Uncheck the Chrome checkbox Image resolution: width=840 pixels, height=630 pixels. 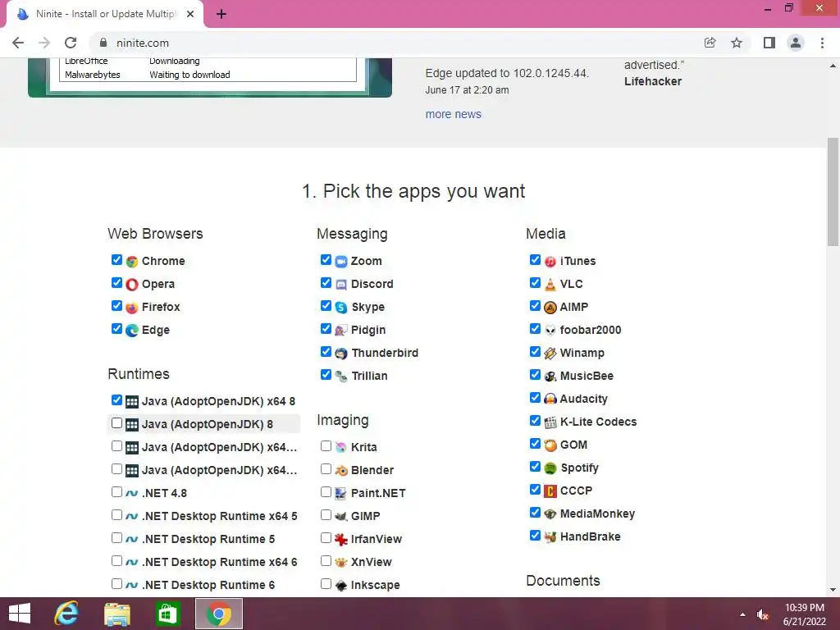coord(116,260)
